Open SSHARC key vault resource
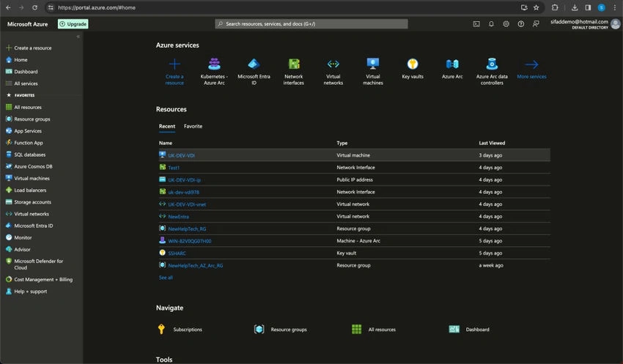The width and height of the screenshot is (623, 364). pyautogui.click(x=177, y=253)
